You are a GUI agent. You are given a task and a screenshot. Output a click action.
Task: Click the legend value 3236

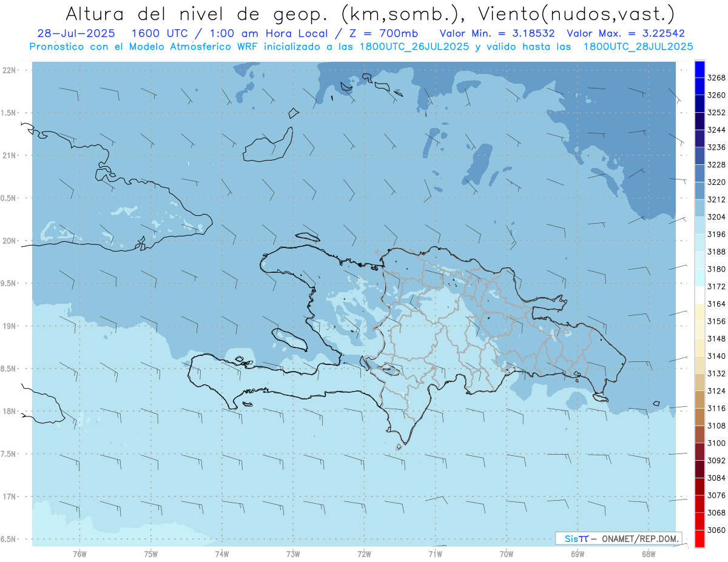click(x=716, y=147)
